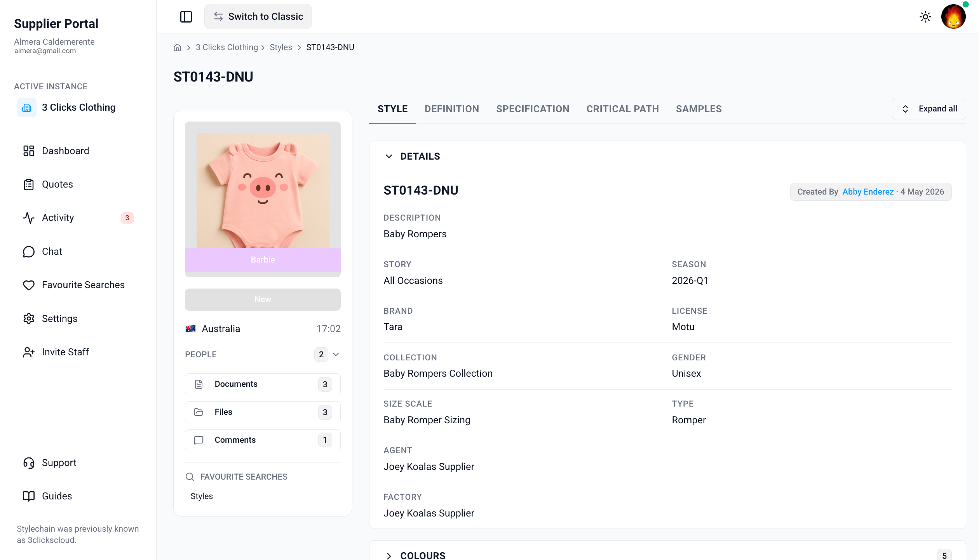Viewport: 979px width, 560px height.
Task: Click the Switch to Classic arrows icon
Action: pos(218,16)
